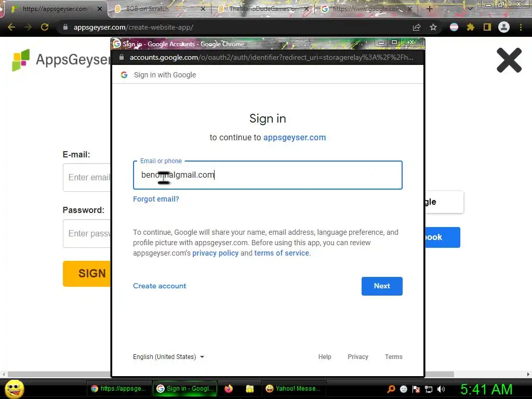The width and height of the screenshot is (532, 399).
Task: Switch to the https://appsge... taskbar window
Action: [119, 389]
